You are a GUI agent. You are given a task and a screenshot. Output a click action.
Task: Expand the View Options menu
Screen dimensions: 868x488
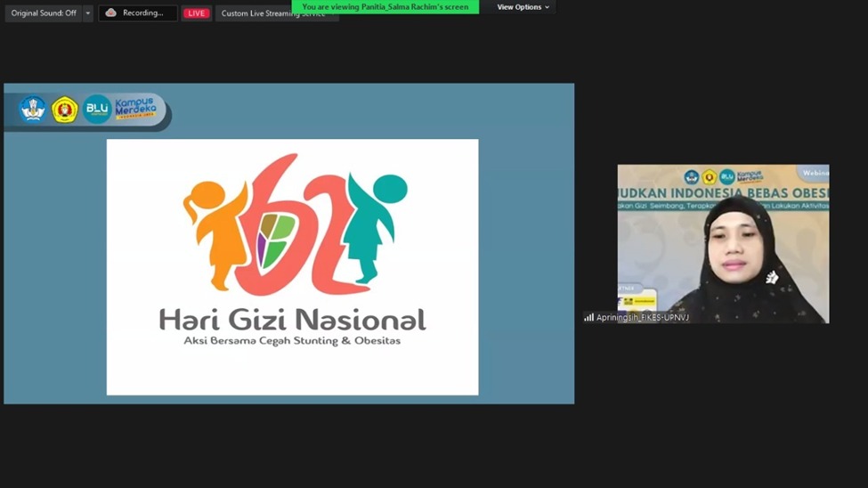[523, 7]
